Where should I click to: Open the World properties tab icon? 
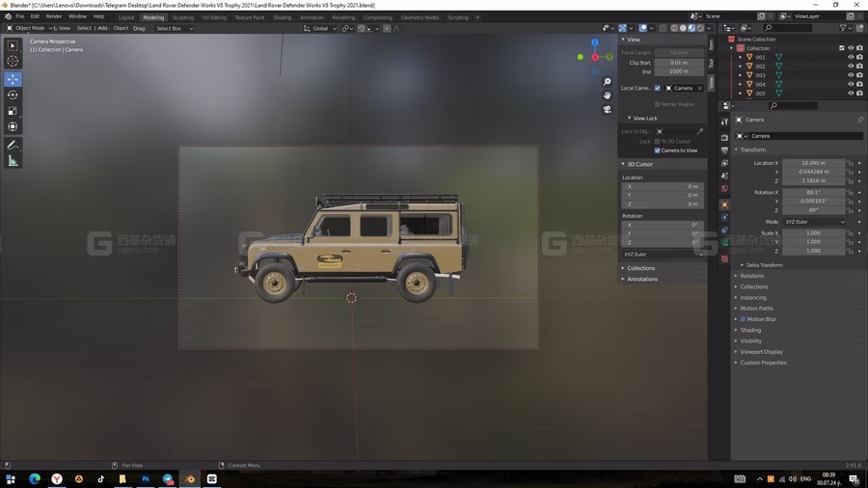724,189
